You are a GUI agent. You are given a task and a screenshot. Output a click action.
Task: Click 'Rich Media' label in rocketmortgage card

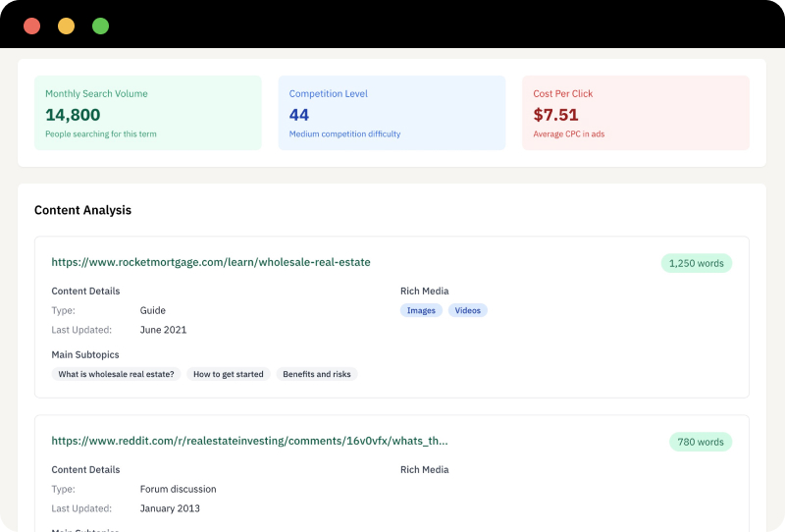click(x=425, y=292)
